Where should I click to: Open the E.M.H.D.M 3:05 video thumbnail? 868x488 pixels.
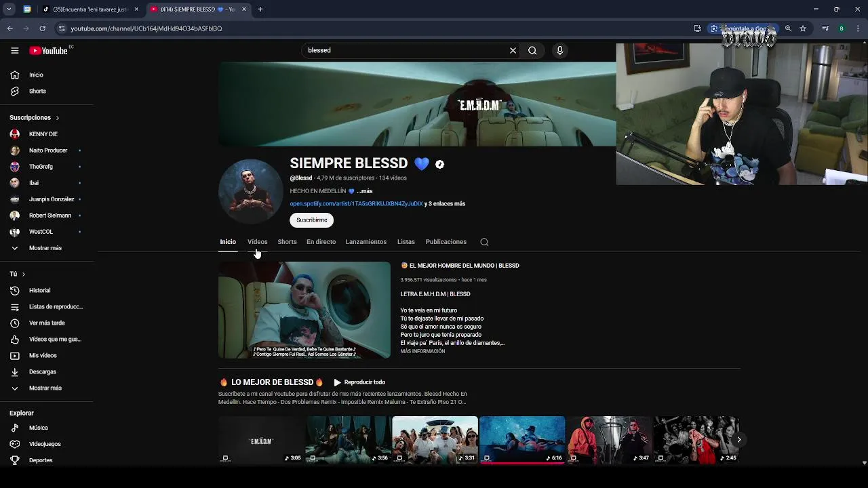[x=261, y=439]
